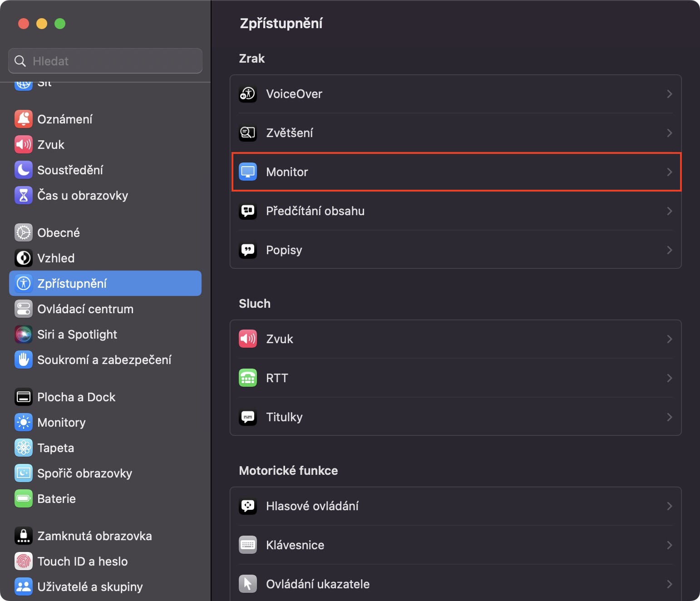Click the blue Monitor display icon
700x601 pixels.
(x=248, y=172)
